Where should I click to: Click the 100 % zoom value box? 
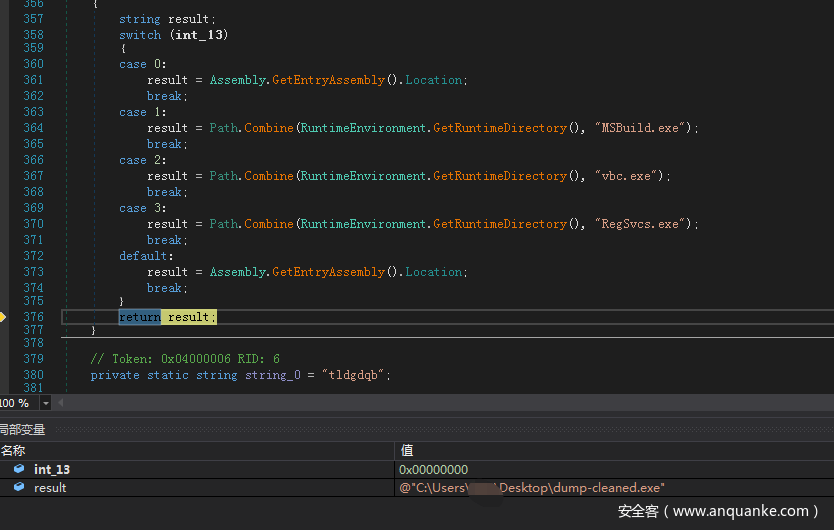tap(19, 403)
